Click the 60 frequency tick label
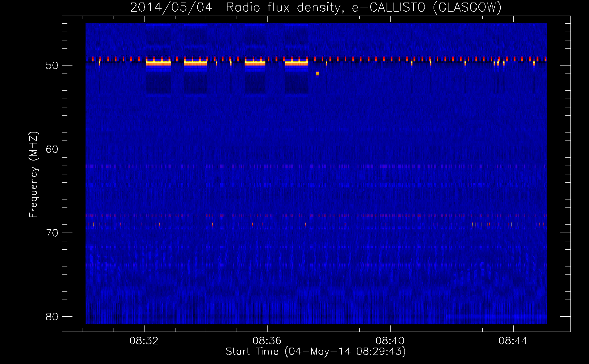 tap(52, 149)
